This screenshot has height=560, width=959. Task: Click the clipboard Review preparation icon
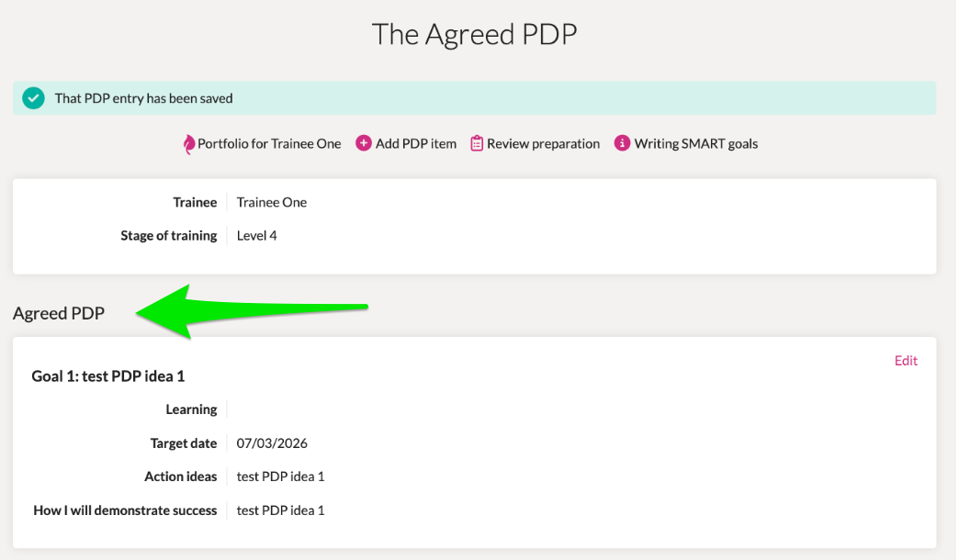click(x=477, y=143)
